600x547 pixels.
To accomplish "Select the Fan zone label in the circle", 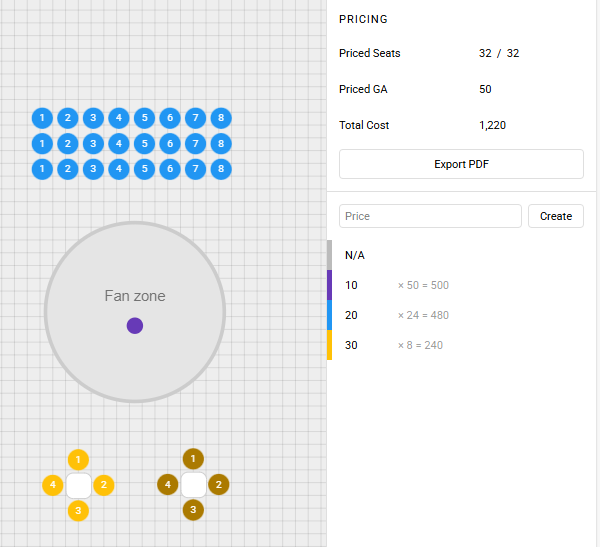I will (x=135, y=296).
